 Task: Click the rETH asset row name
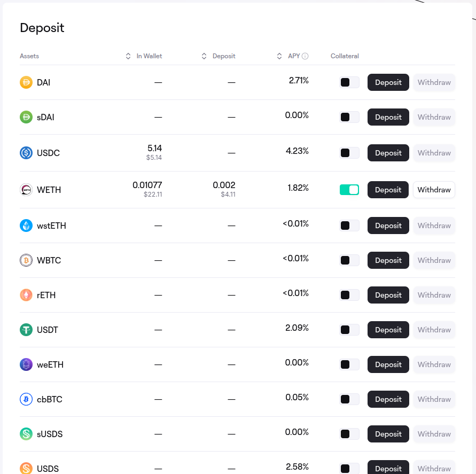click(x=46, y=295)
